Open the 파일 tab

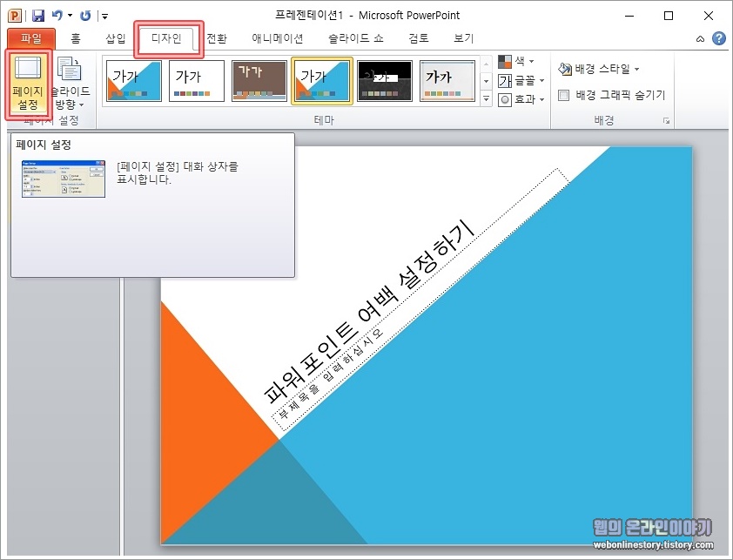tap(30, 38)
